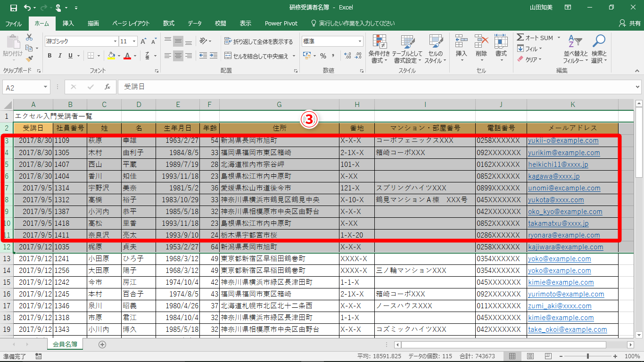
Task: Click the increase decimal places icon
Action: click(x=347, y=56)
